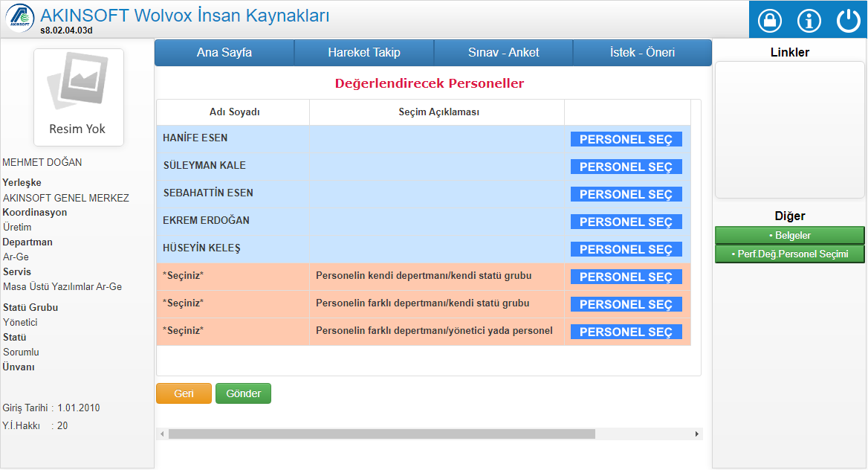
Task: Click 'Personelin kendi depertmanı/kendi statü grubu' text
Action: 424,276
